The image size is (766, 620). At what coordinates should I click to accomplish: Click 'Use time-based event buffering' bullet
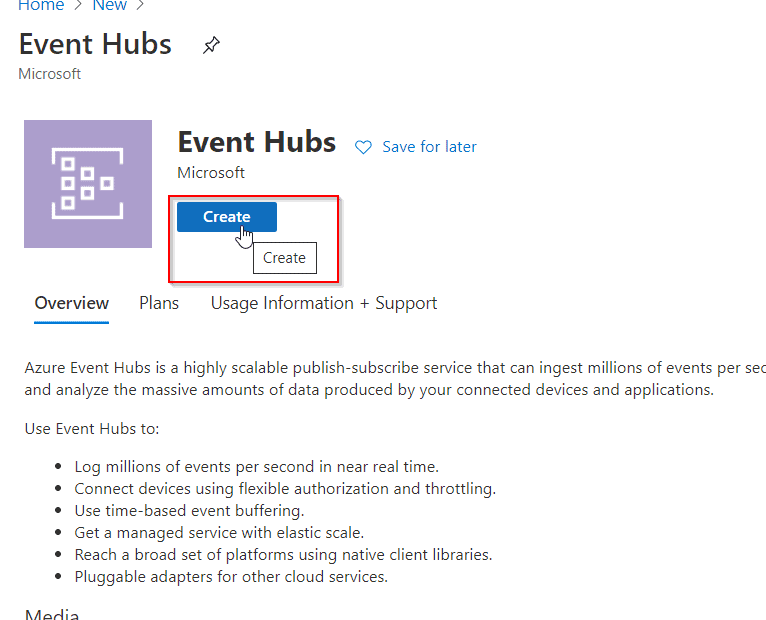click(189, 511)
